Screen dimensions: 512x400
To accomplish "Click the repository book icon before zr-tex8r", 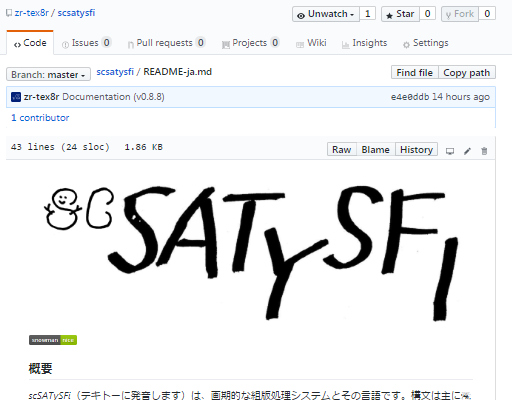I will (9, 13).
